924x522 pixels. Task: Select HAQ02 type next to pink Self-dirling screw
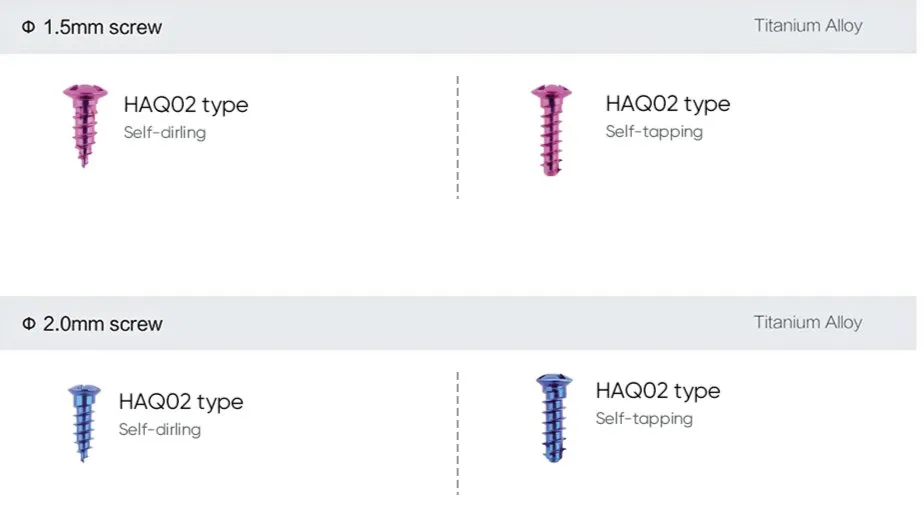pos(186,105)
